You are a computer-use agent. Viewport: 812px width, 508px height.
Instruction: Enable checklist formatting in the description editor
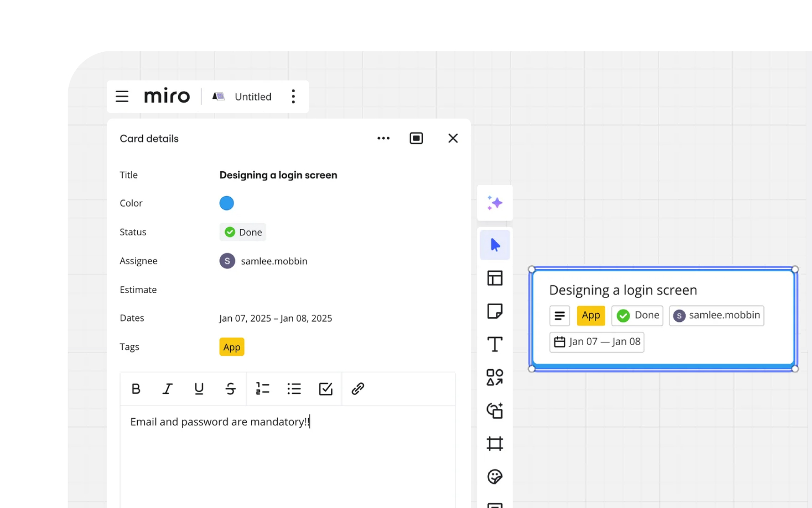point(326,389)
